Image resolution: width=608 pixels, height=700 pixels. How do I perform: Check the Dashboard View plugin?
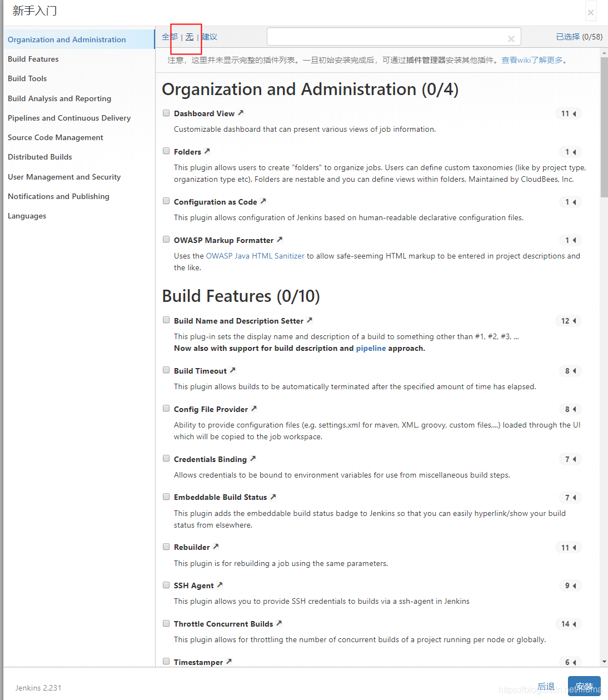coord(166,113)
